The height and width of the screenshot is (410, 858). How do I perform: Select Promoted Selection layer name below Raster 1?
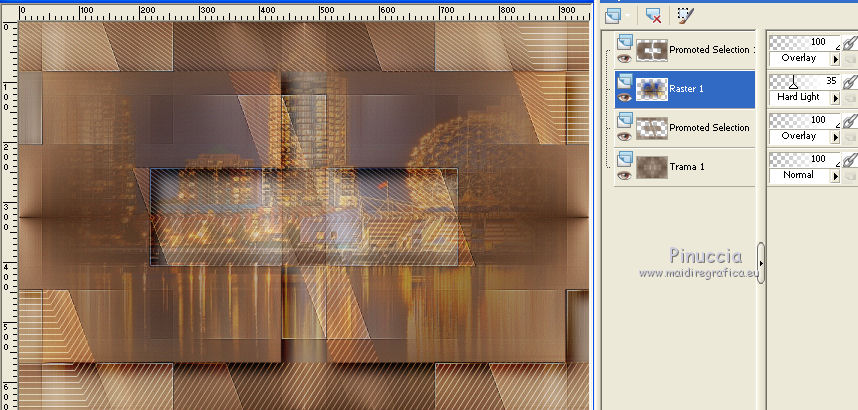tap(710, 128)
